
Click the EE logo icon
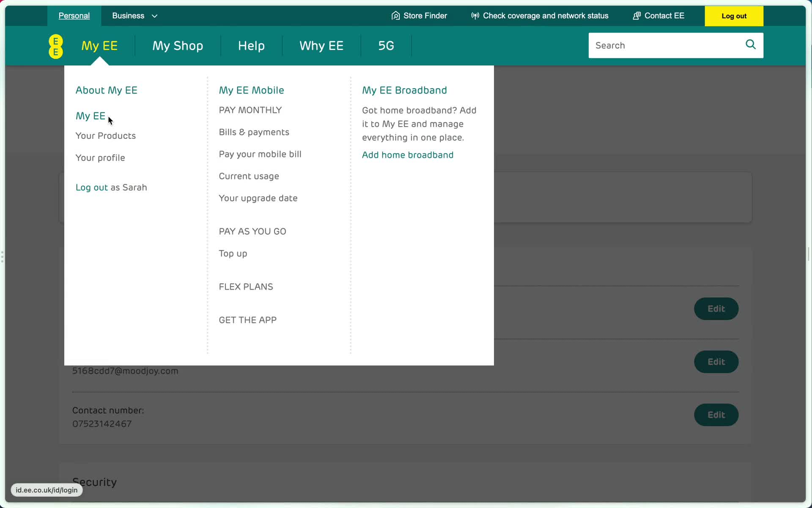(56, 46)
